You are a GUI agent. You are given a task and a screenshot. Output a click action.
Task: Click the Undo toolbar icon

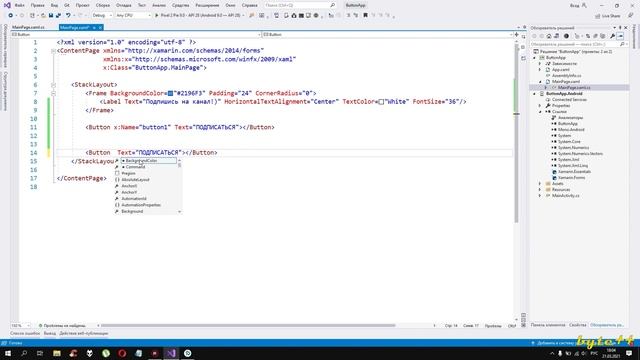tap(68, 16)
